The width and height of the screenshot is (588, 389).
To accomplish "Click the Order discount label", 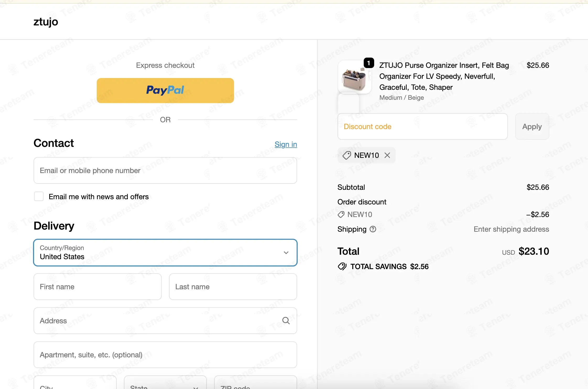I will click(362, 202).
